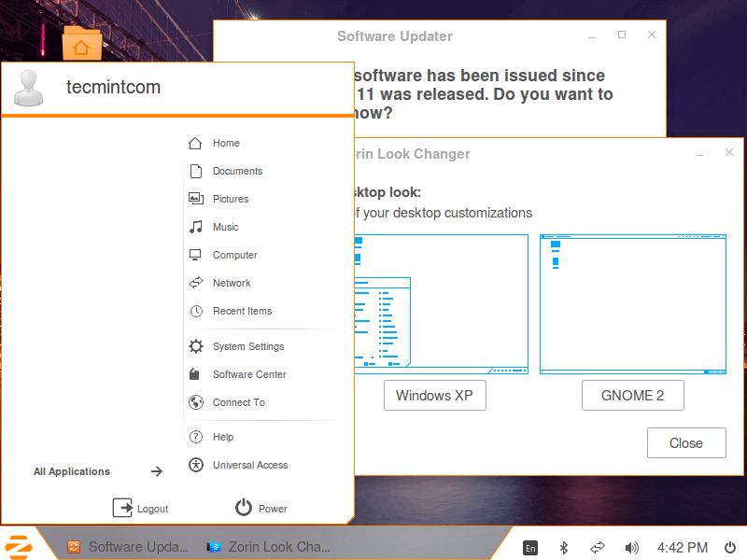Click the Universal Access person icon
This screenshot has width=747, height=560.
(x=196, y=465)
